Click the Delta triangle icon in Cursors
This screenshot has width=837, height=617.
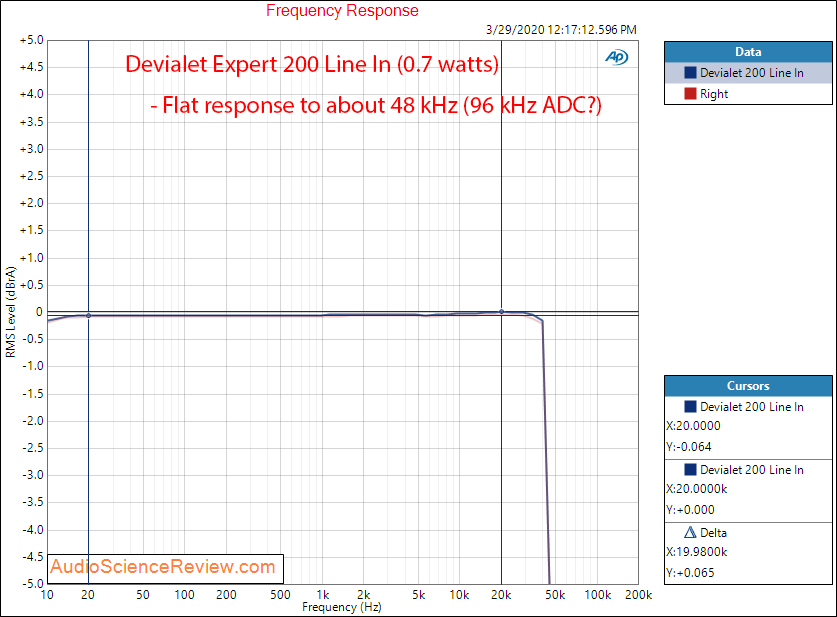690,532
